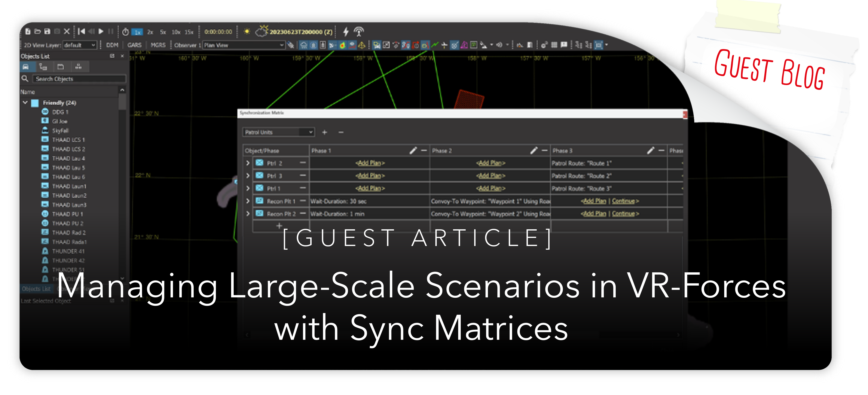
Task: Toggle the grid lines display icon
Action: [554, 45]
